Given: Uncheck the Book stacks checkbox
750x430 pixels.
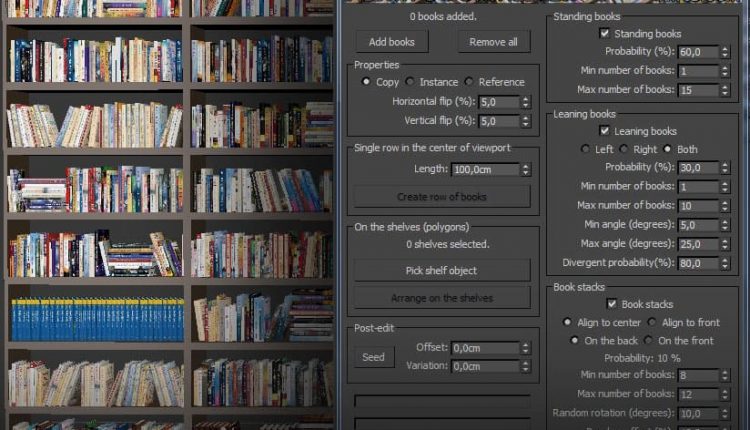Looking at the screenshot, I should pyautogui.click(x=612, y=304).
